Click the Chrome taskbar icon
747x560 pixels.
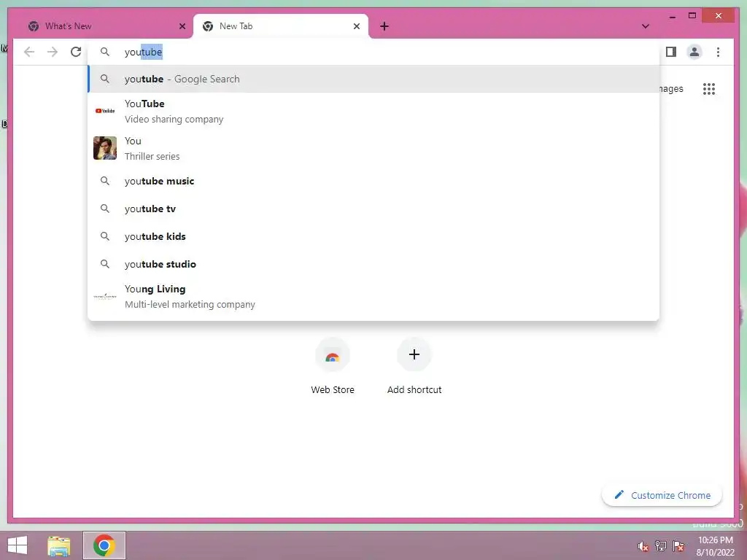tap(104, 545)
